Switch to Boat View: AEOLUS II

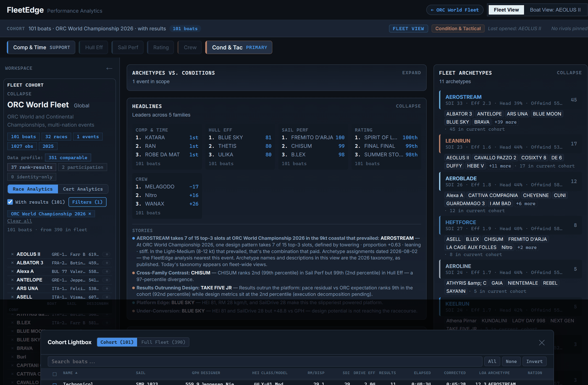tap(555, 10)
